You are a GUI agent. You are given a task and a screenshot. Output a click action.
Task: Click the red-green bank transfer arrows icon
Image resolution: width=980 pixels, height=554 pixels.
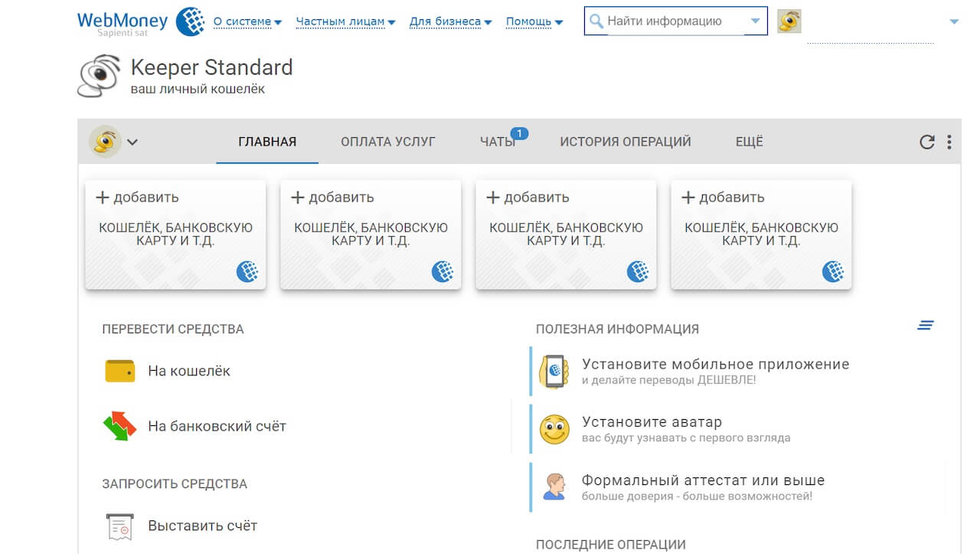(119, 426)
